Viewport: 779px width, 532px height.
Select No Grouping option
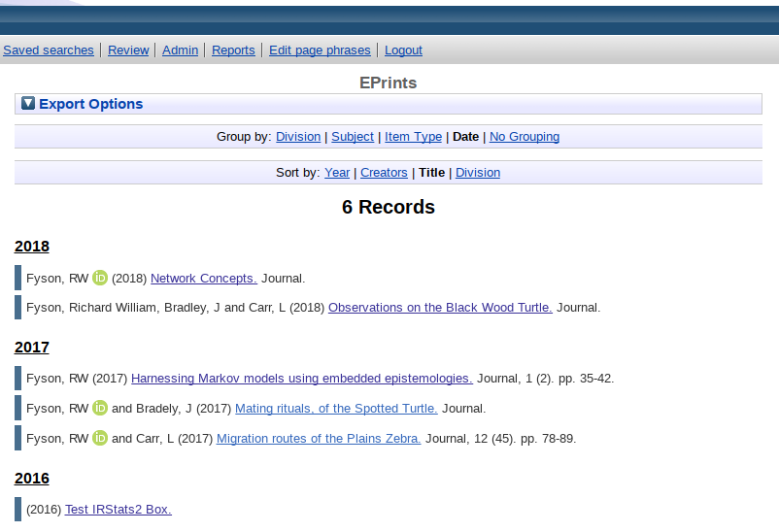(x=525, y=137)
